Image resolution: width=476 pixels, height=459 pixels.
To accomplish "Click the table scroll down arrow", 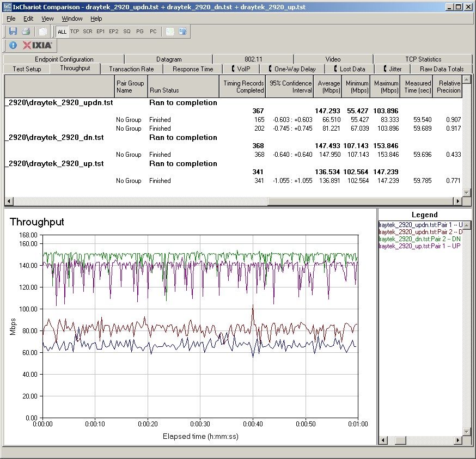I will tap(467, 192).
